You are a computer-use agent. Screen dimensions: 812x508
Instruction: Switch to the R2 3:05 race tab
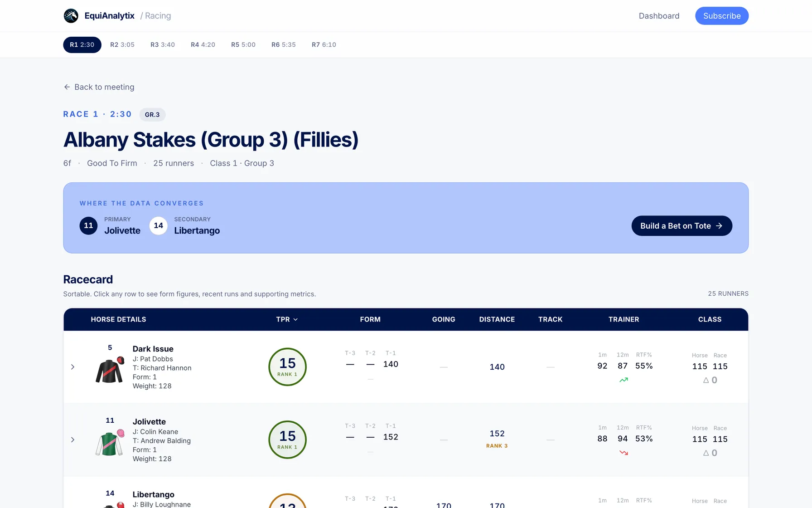coord(122,44)
